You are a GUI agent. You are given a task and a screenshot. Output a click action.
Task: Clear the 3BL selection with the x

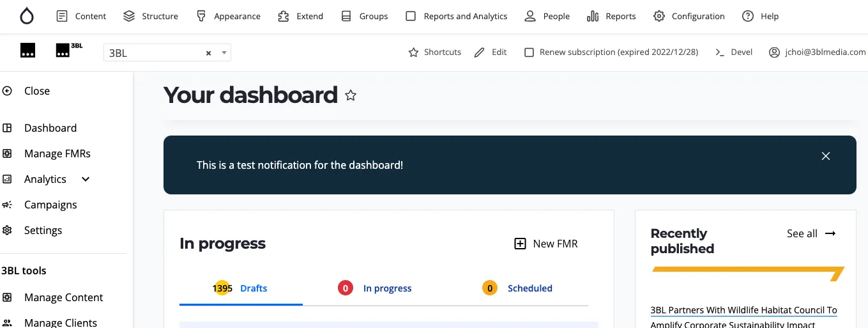click(x=208, y=53)
